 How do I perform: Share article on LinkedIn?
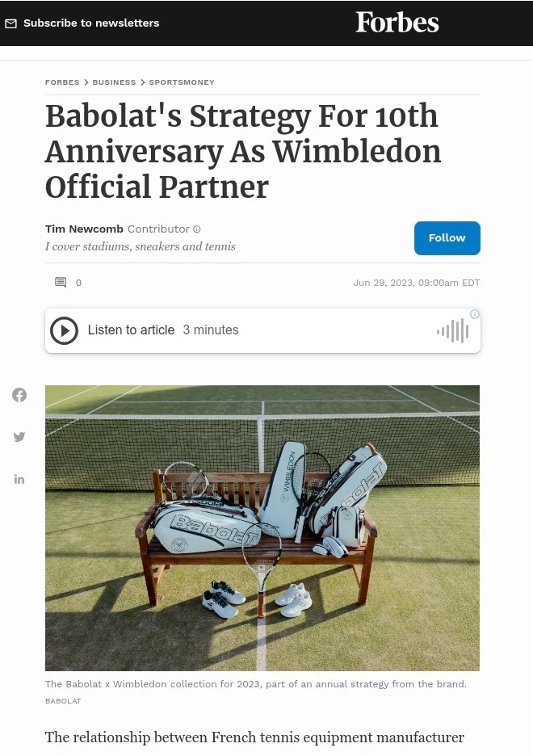19,479
